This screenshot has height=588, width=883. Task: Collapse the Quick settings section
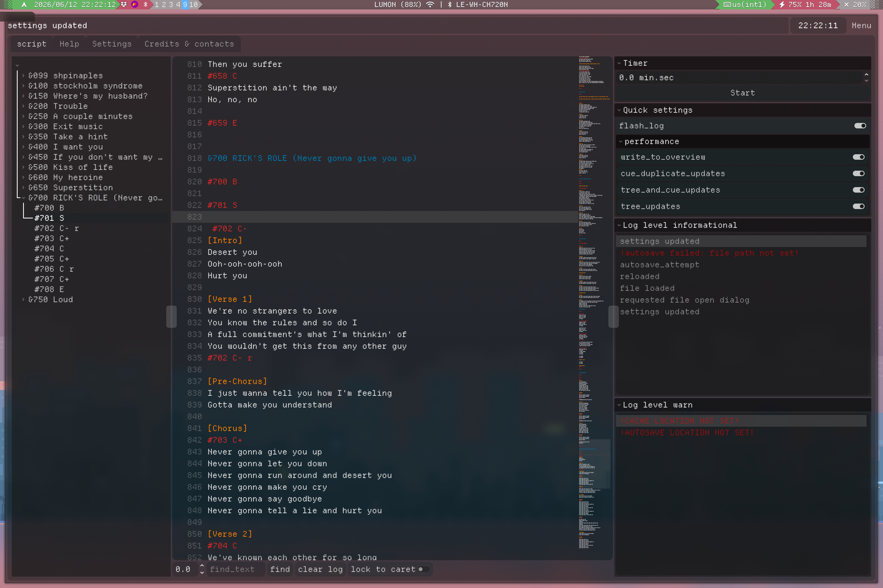(x=619, y=110)
